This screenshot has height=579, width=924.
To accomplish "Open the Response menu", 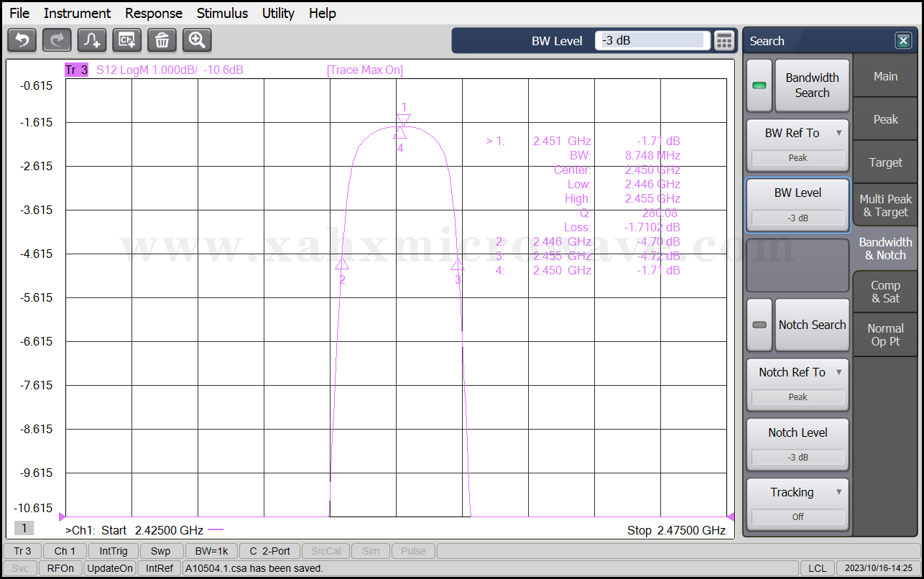I will (x=154, y=13).
